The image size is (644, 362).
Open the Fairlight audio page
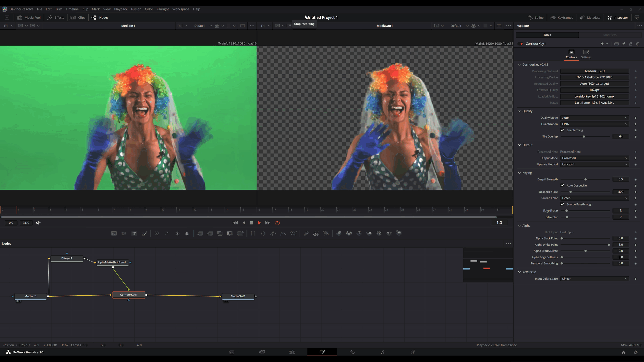coord(382,352)
